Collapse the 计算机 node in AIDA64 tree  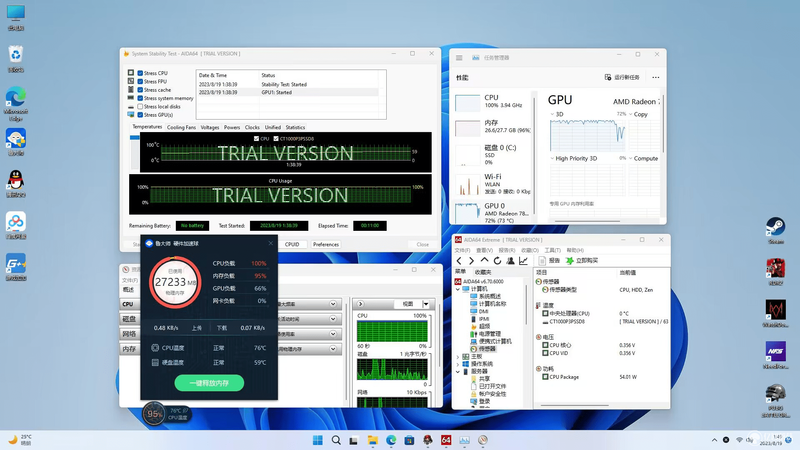tap(458, 289)
